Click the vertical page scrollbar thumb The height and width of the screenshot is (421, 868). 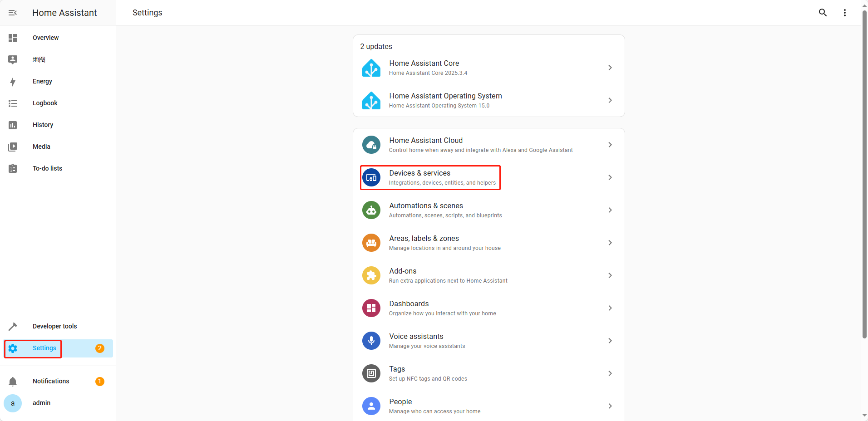(x=864, y=174)
